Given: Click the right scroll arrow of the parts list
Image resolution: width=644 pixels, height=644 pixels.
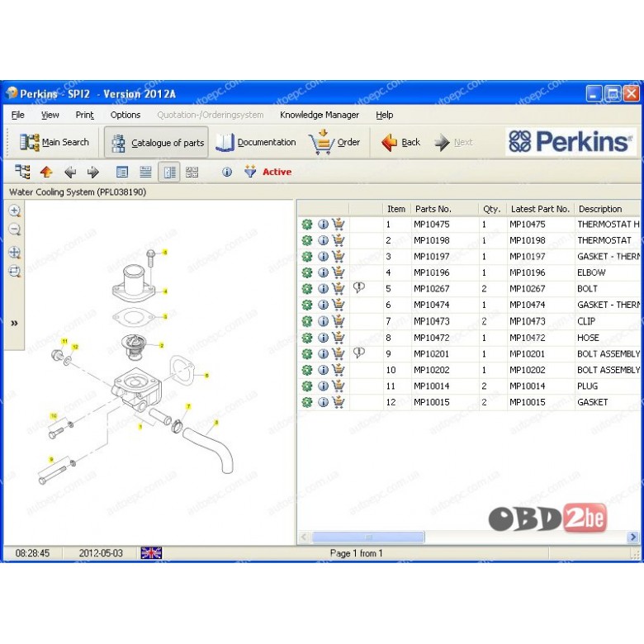Looking at the screenshot, I should coord(633,537).
